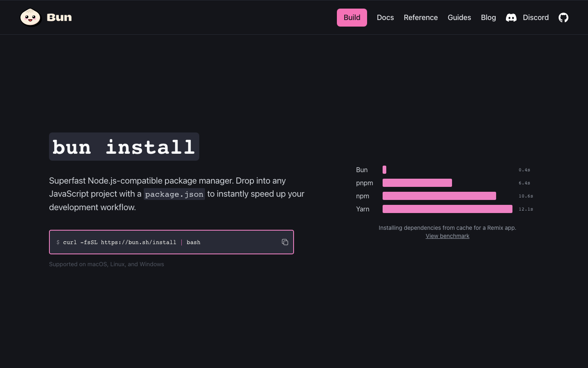Open the Guides nav link
Image resolution: width=588 pixels, height=368 pixels.
pyautogui.click(x=459, y=18)
